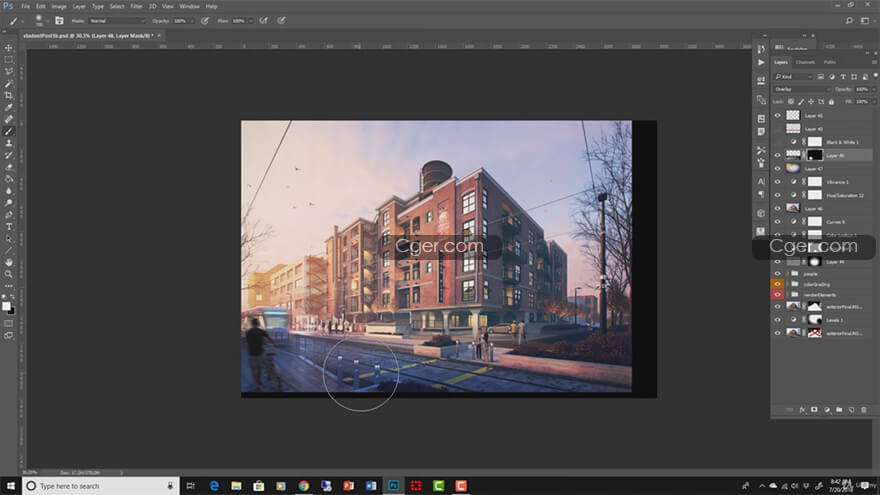
Task: Select the Clone Stamp tool
Action: coord(9,143)
